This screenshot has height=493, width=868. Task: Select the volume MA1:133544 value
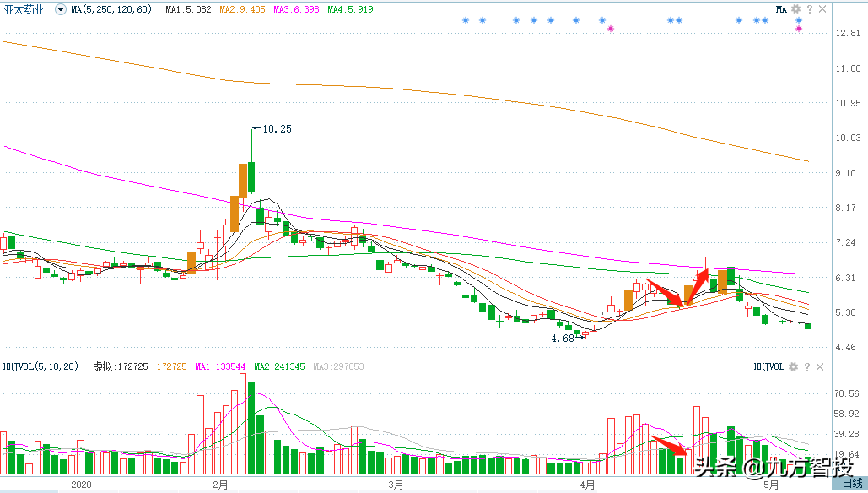[x=220, y=366]
